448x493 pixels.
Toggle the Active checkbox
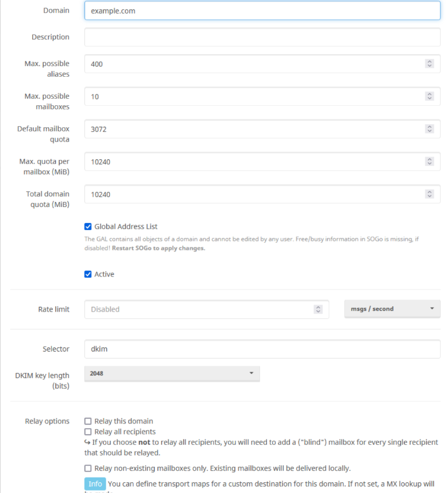[x=88, y=274]
